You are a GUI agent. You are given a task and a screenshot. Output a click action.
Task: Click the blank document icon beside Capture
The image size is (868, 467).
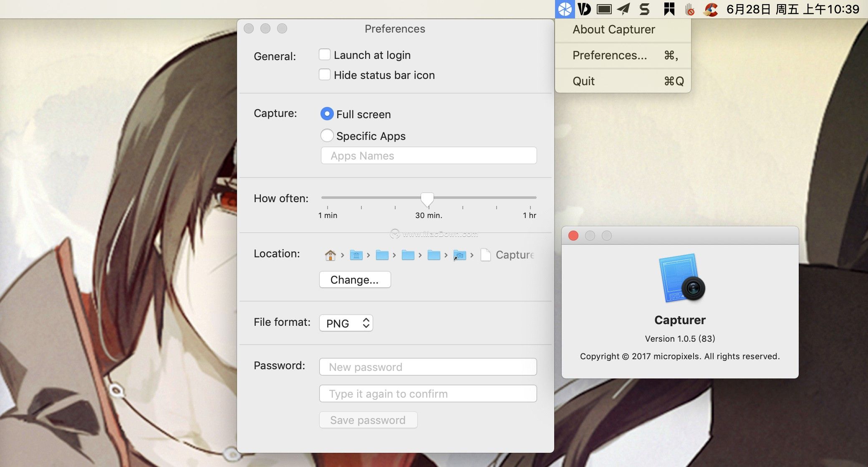click(485, 255)
